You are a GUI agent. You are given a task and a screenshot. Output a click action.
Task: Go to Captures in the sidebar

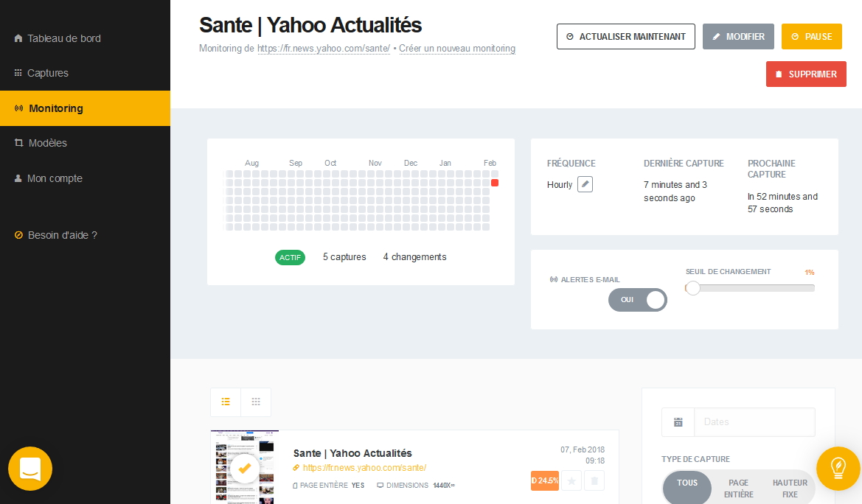(41, 73)
